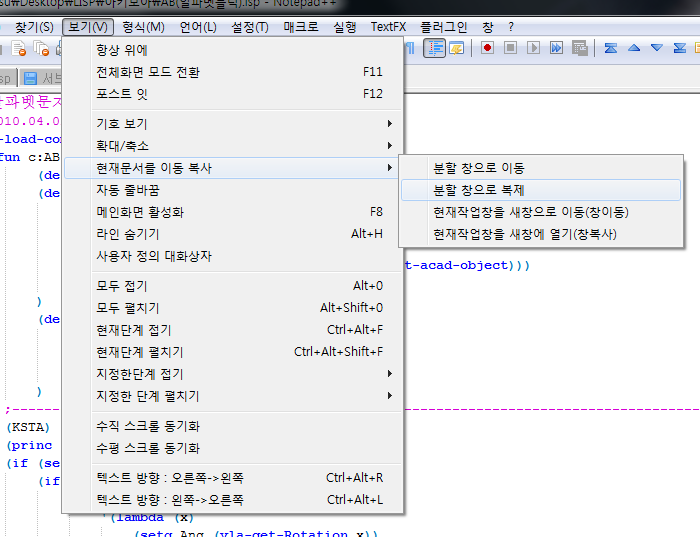This screenshot has width=700, height=537.
Task: Click the macro playback triangle icon
Action: tap(533, 48)
